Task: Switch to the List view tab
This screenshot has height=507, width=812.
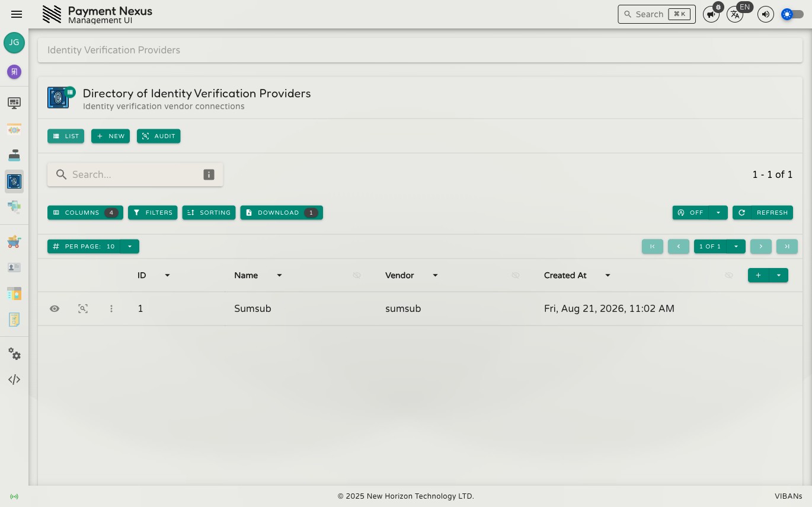Action: click(66, 136)
